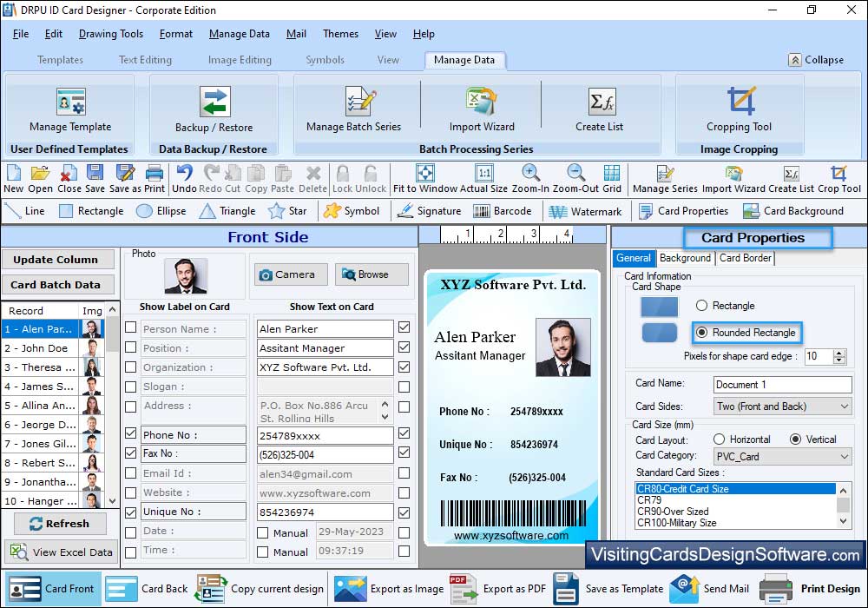Click the Open folder toolbar icon
Image resolution: width=868 pixels, height=608 pixels.
tap(40, 179)
